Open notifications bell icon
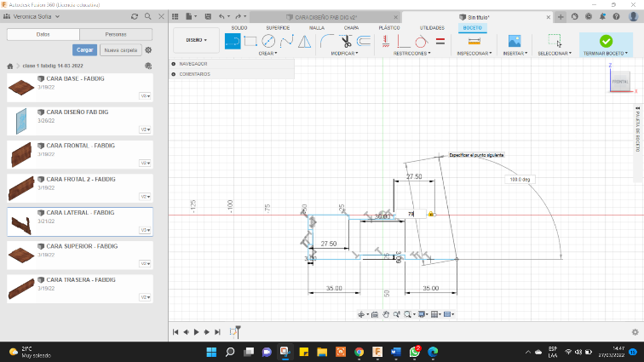Viewport: 644px width, 362px height. [x=602, y=16]
